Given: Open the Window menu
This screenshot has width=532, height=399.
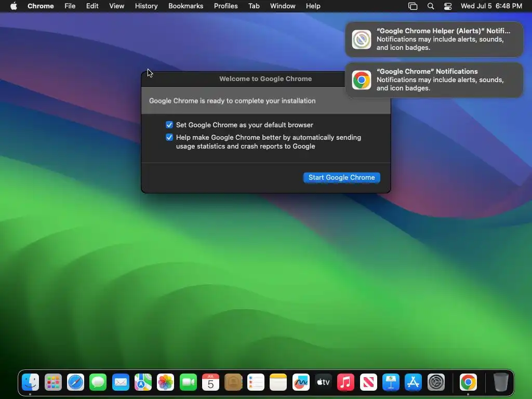Looking at the screenshot, I should coord(283,6).
